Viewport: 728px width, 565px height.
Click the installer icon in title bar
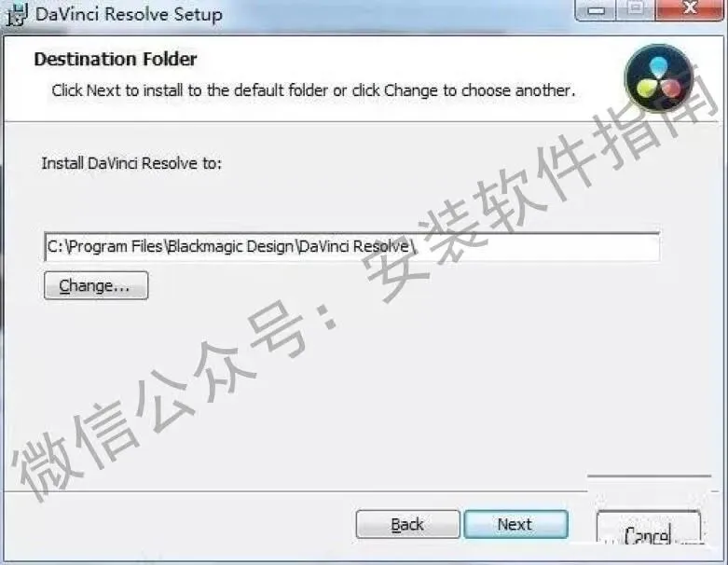(17, 14)
